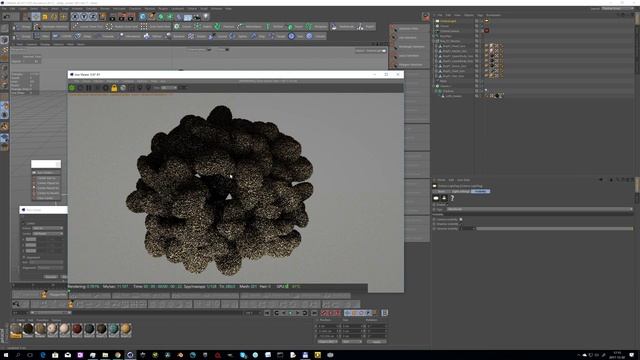Click Go to End in the playback controls
Viewport: 640px width, 360px height.
coord(314,313)
